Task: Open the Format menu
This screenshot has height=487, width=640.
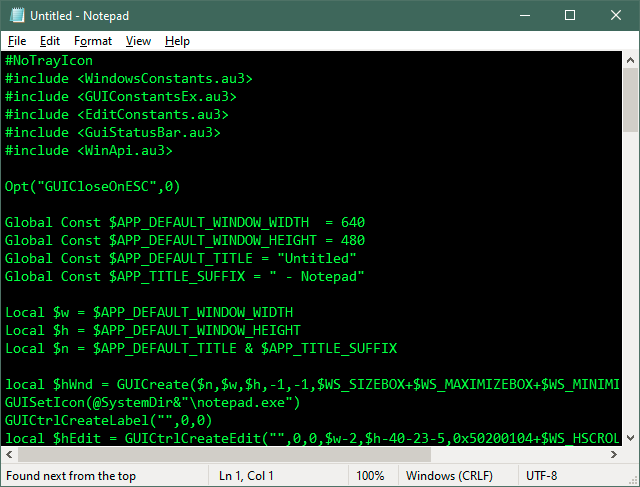Action: click(93, 41)
